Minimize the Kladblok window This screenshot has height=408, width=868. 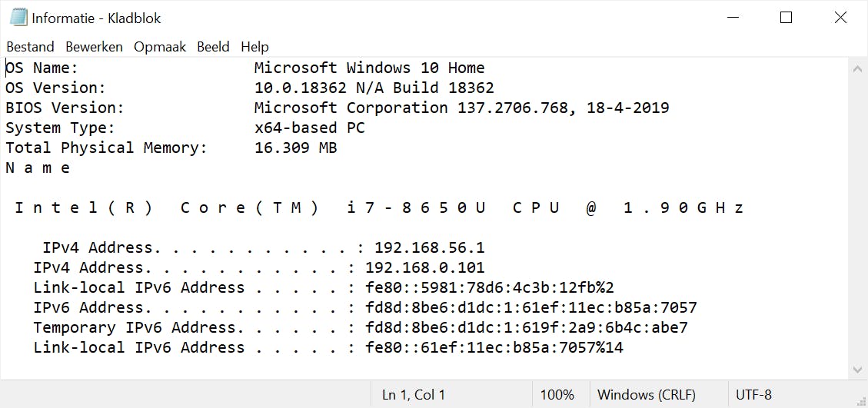(731, 18)
